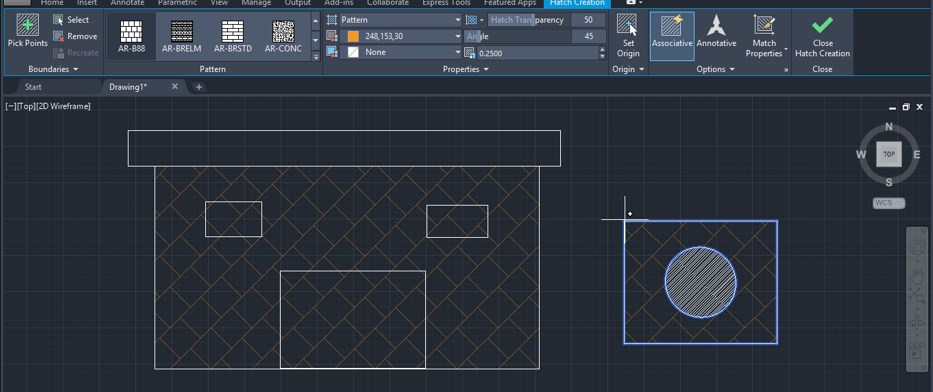Adjust the Hatch Transparency slider
This screenshot has width=933, height=392.
pyautogui.click(x=528, y=20)
